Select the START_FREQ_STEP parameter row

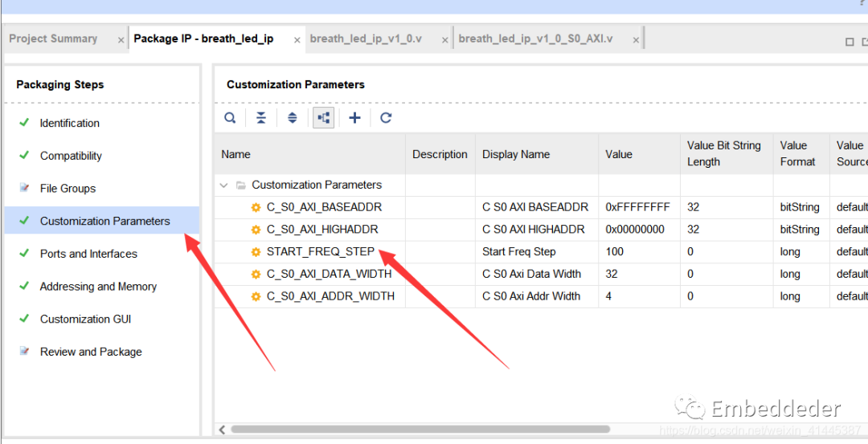[320, 251]
